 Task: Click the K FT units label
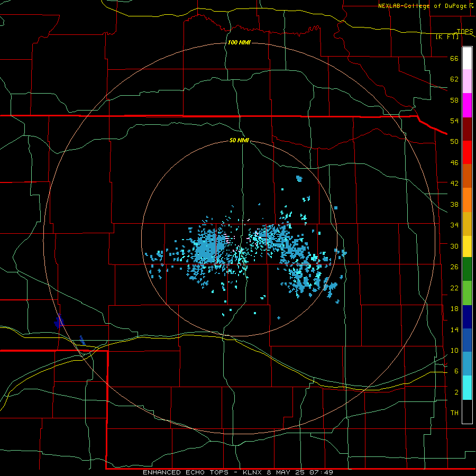point(447,36)
